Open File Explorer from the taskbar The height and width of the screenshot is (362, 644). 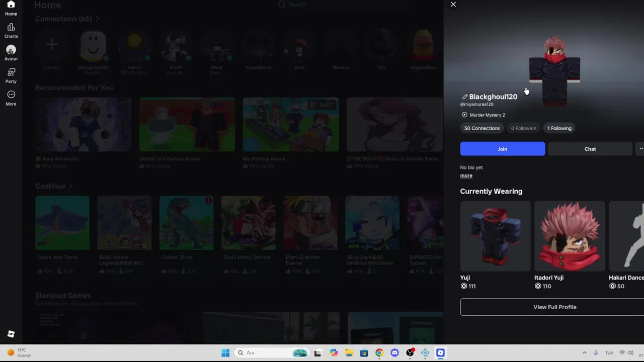tap(349, 353)
